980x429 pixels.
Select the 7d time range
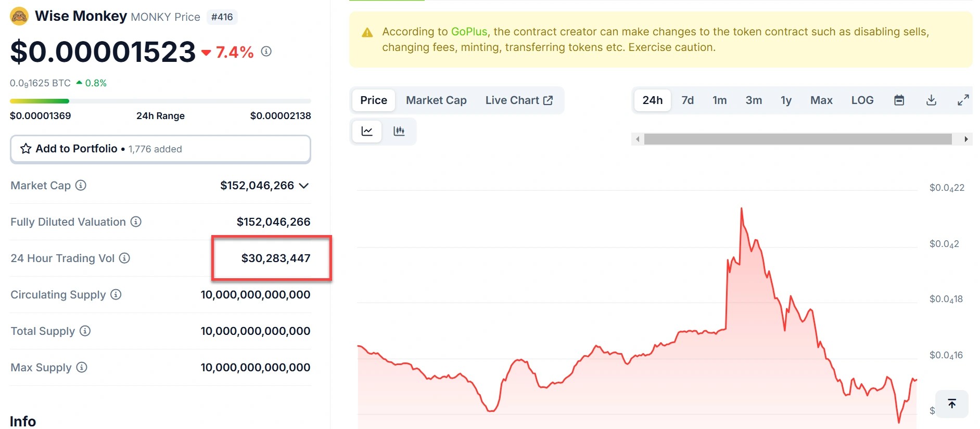pyautogui.click(x=687, y=100)
